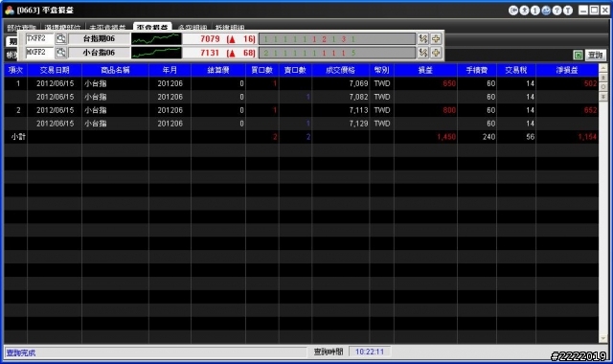The width and height of the screenshot is (613, 364).
Task: Switch to the 未平倉損益 tab
Action: (x=107, y=27)
